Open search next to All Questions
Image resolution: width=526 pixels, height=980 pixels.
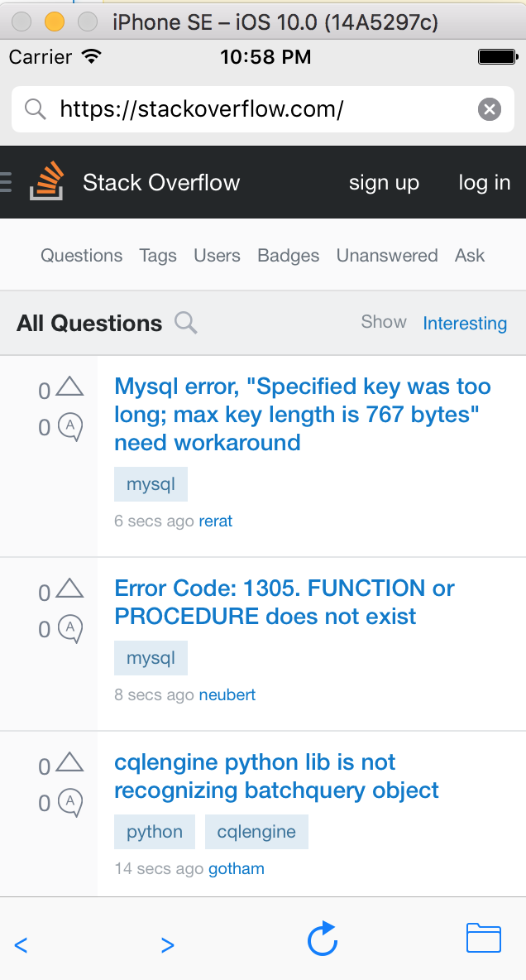(x=185, y=323)
